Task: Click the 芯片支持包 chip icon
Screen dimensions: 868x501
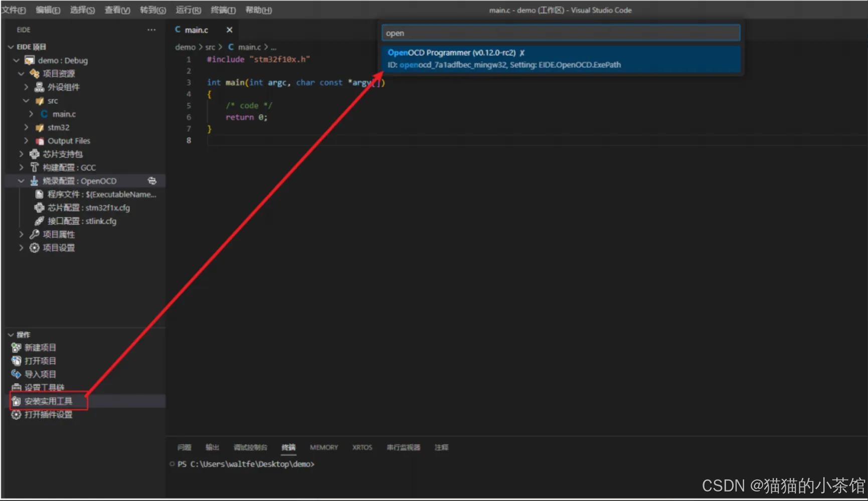Action: [x=35, y=154]
